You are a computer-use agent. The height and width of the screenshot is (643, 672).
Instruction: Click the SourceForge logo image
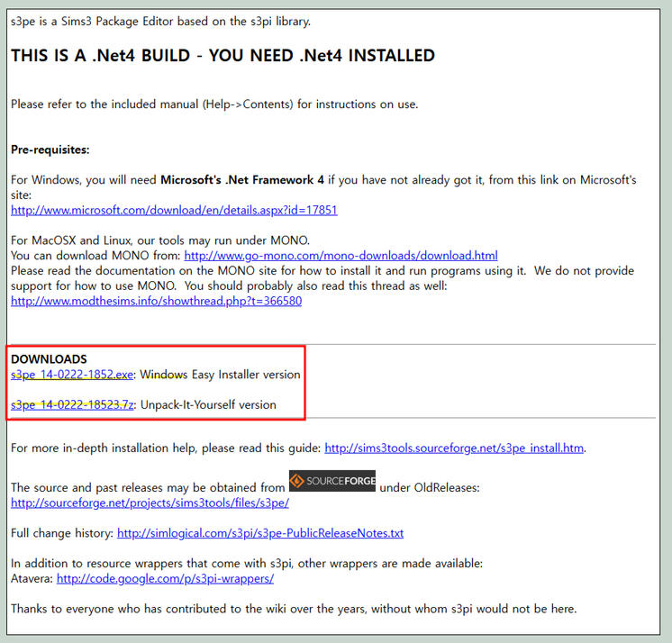(x=331, y=480)
